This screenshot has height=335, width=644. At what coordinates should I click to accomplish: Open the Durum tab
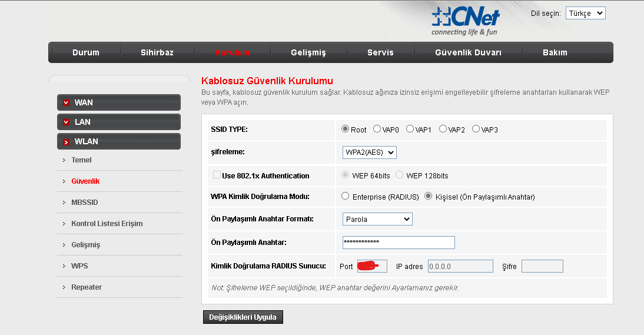(85, 52)
